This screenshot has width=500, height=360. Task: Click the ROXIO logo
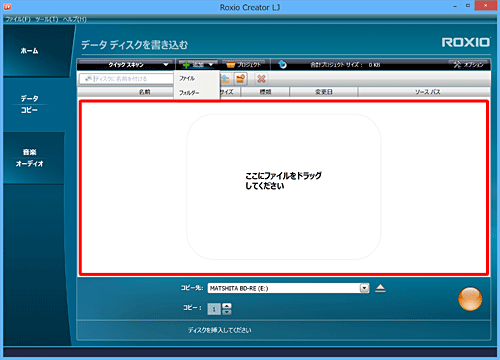coord(466,42)
